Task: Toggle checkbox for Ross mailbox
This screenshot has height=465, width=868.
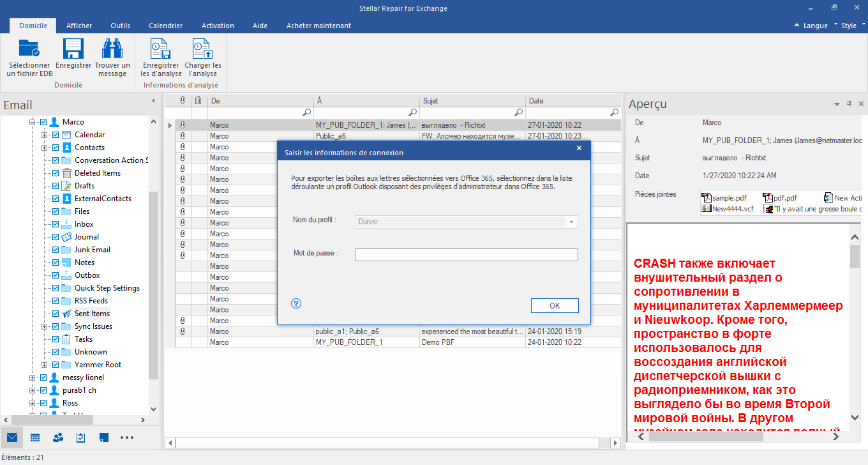Action: (x=43, y=403)
